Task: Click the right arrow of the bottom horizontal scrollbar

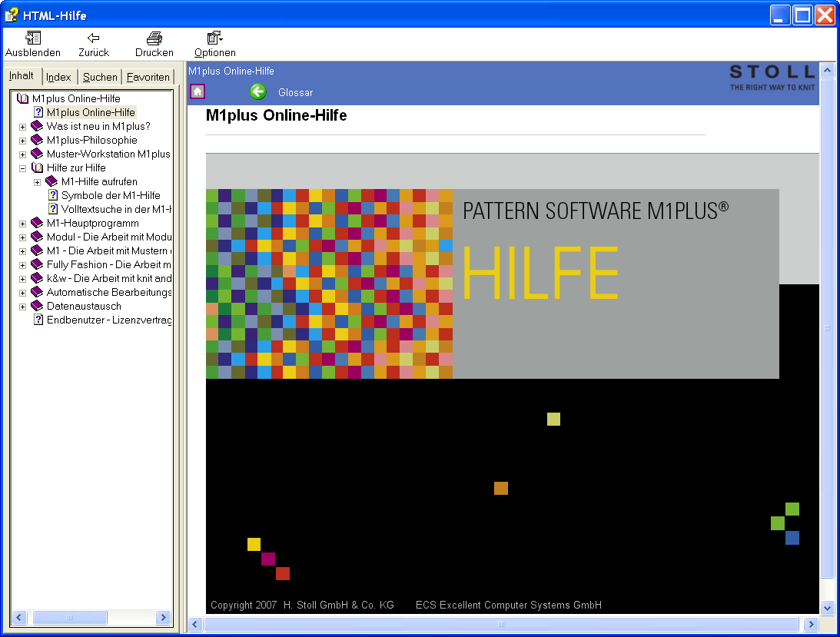Action: (x=811, y=624)
